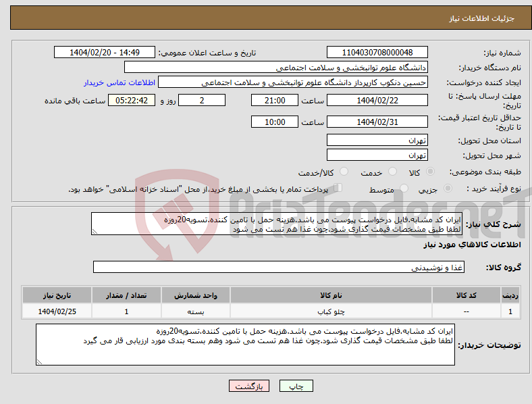This screenshot has height=404, width=532.
Task: Click the deadline time field 21:00
Action: [275, 100]
